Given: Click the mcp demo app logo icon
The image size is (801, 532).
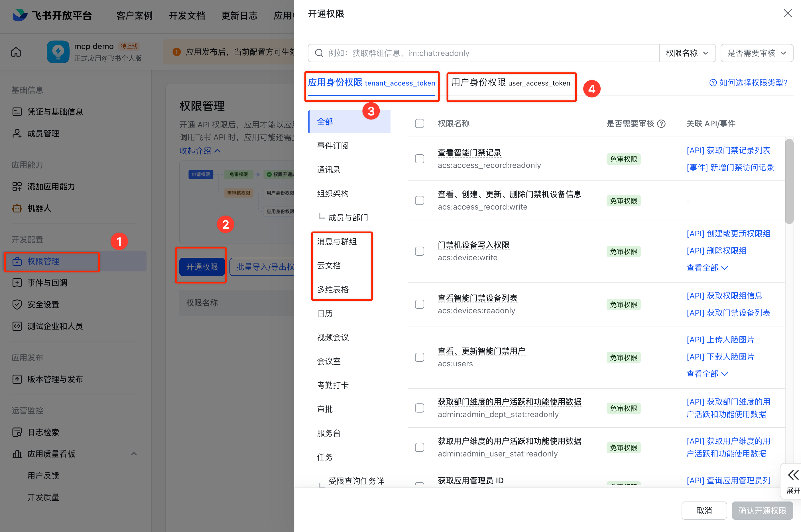Looking at the screenshot, I should (58, 52).
